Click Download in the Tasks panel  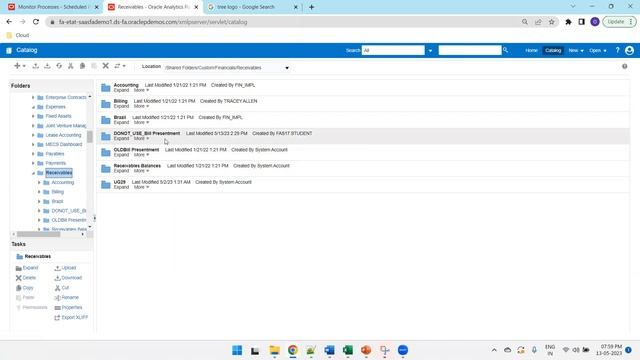tap(68, 278)
